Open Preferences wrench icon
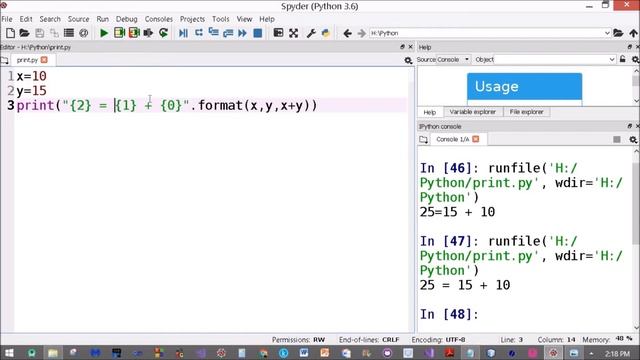 pos(311,33)
